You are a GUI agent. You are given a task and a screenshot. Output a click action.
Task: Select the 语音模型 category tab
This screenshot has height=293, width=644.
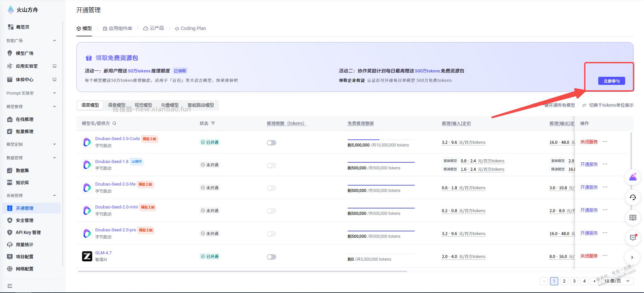coord(117,105)
